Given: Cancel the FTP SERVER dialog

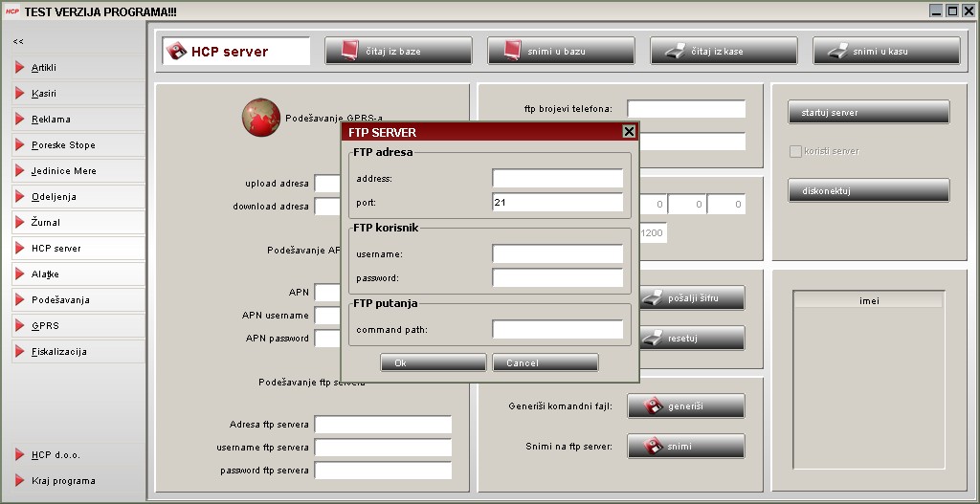Looking at the screenshot, I should 545,363.
